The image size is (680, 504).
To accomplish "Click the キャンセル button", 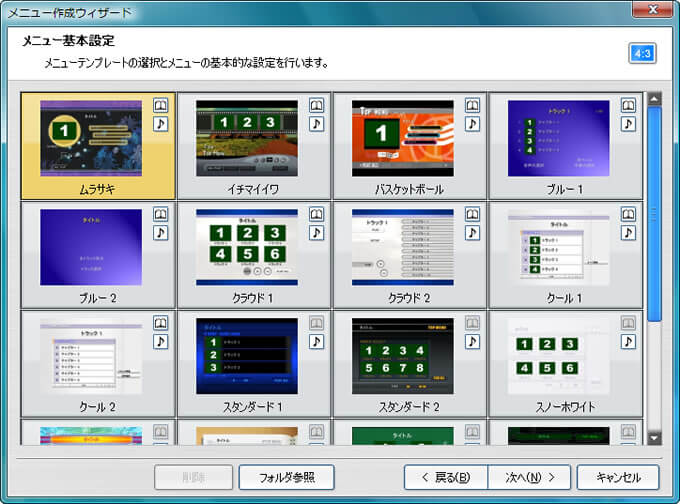I will point(617,477).
